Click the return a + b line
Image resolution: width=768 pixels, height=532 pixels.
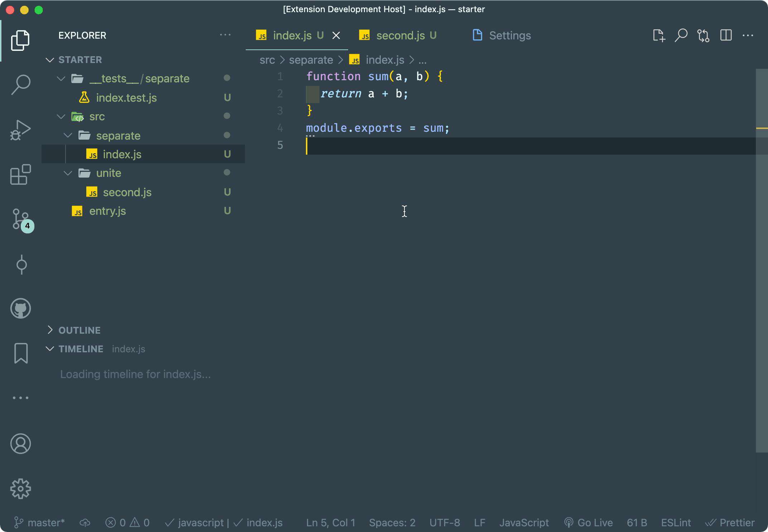pos(364,93)
